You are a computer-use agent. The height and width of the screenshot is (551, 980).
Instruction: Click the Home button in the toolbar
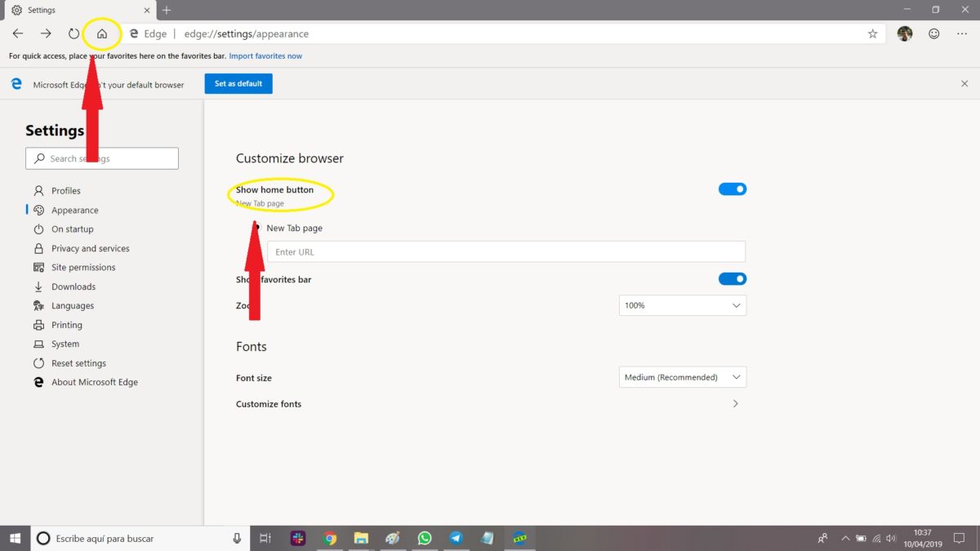[x=102, y=34]
